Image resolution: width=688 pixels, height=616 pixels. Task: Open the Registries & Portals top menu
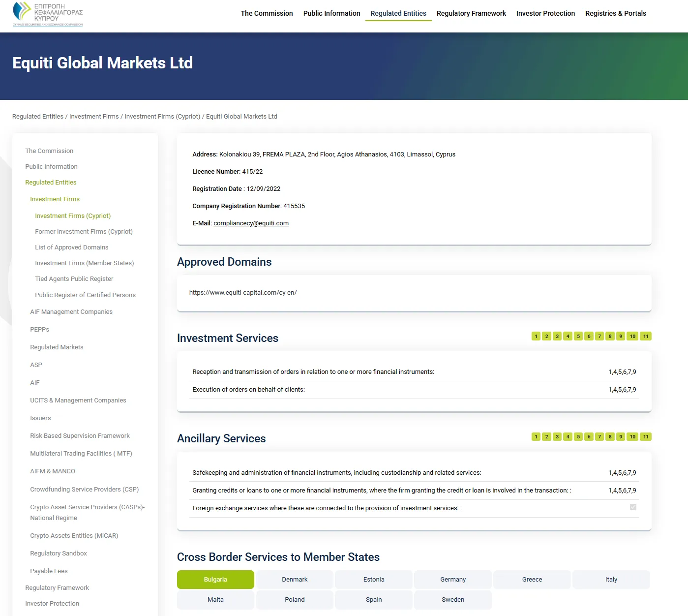616,13
